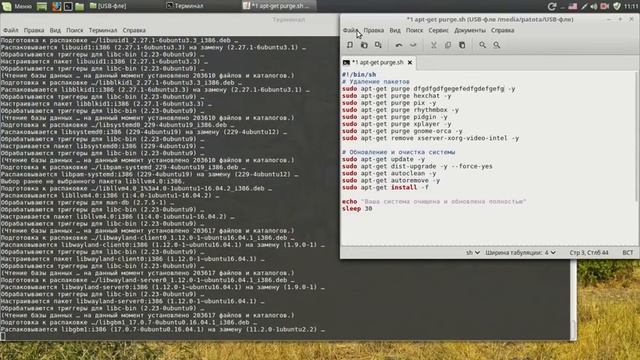
Task: Click the apt-get dist-upgrade line
Action: (417, 166)
